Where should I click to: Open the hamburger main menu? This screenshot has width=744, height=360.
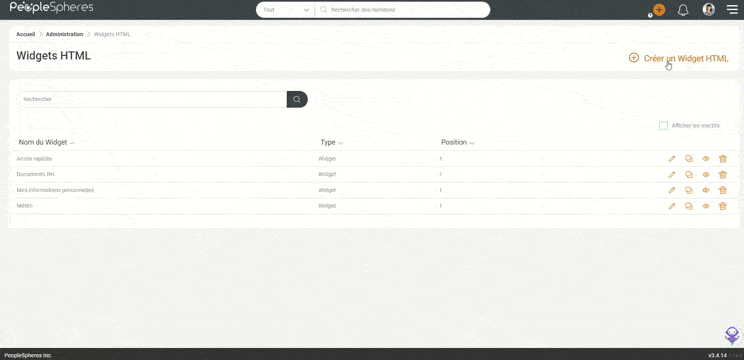[x=732, y=9]
